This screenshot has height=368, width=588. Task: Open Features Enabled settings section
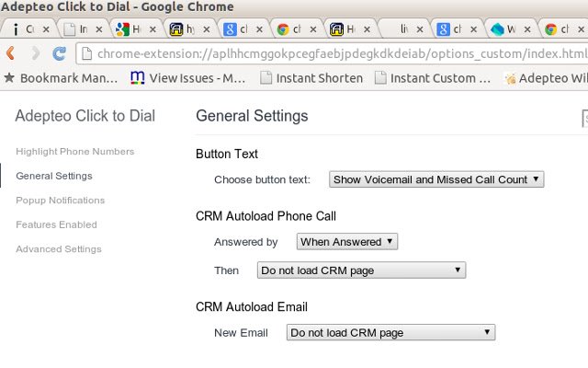click(x=56, y=224)
